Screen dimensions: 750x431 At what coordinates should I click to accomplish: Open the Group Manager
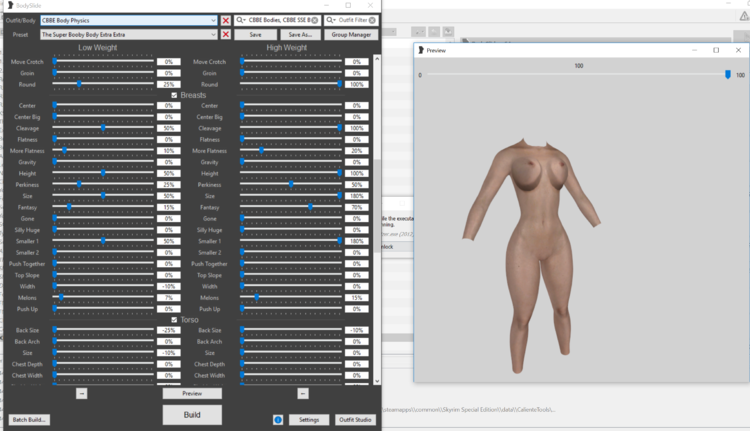click(x=351, y=34)
